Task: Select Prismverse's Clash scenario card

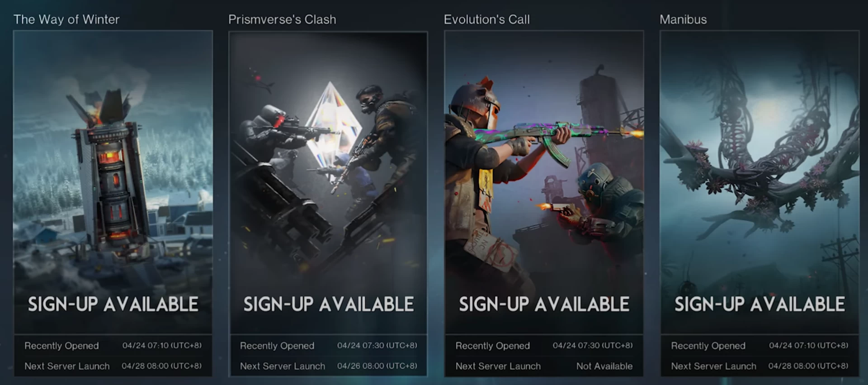Action: [328, 203]
